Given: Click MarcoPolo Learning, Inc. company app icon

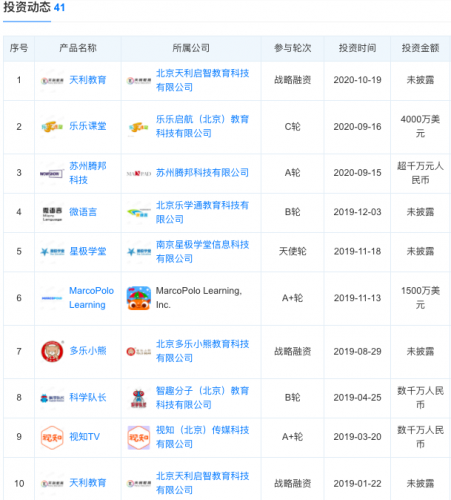Looking at the screenshot, I should (x=139, y=298).
